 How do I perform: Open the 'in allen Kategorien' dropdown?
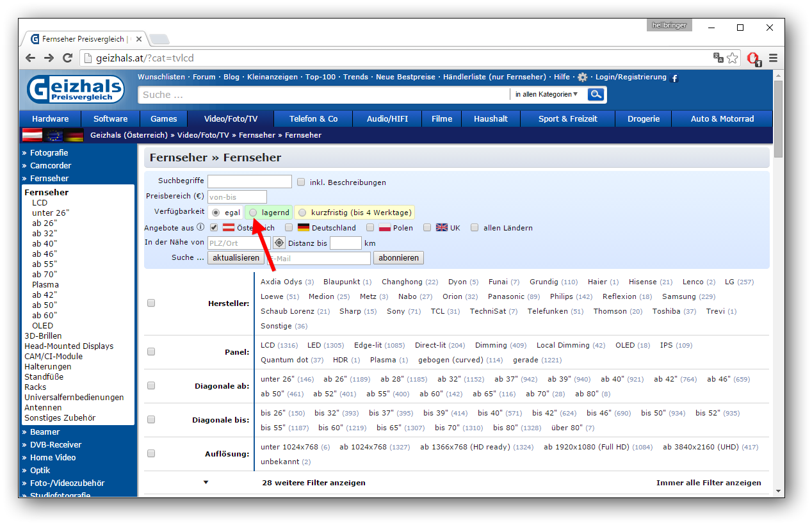pos(546,95)
